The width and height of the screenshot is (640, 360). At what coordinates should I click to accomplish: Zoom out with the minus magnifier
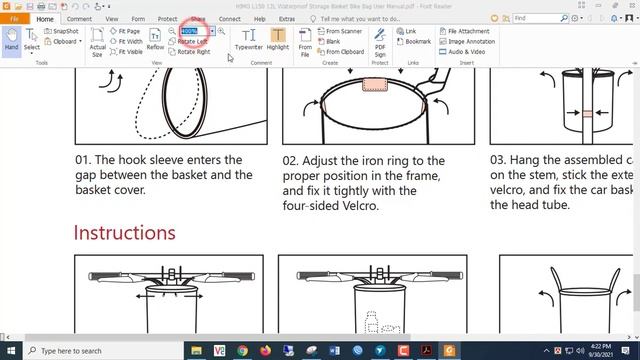point(172,31)
